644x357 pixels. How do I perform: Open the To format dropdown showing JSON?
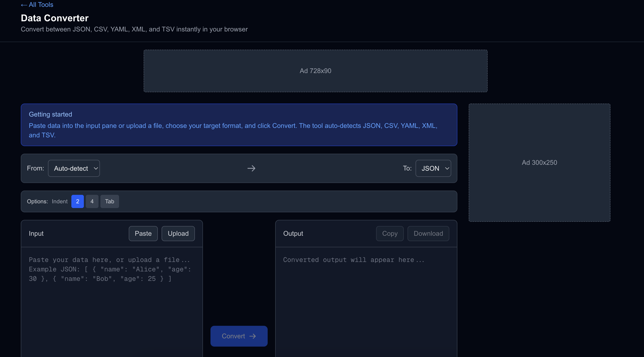coord(433,168)
